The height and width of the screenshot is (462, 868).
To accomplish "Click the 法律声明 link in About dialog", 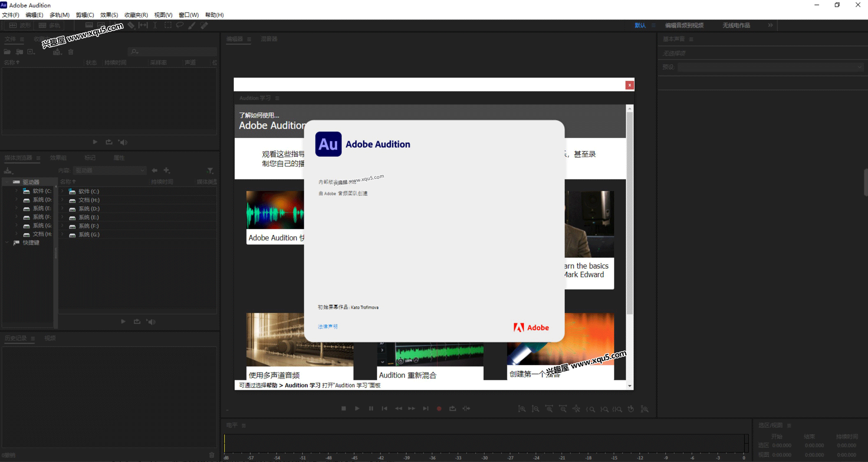I will 328,327.
